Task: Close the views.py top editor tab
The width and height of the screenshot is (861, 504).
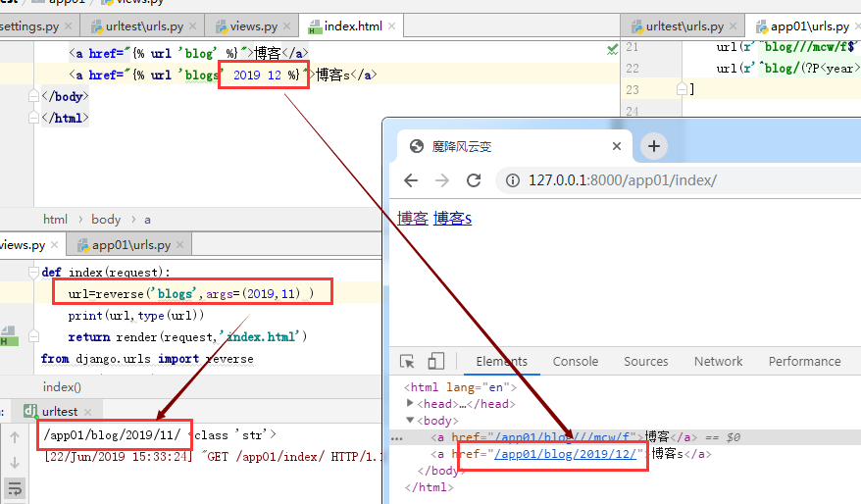Action: (x=286, y=25)
